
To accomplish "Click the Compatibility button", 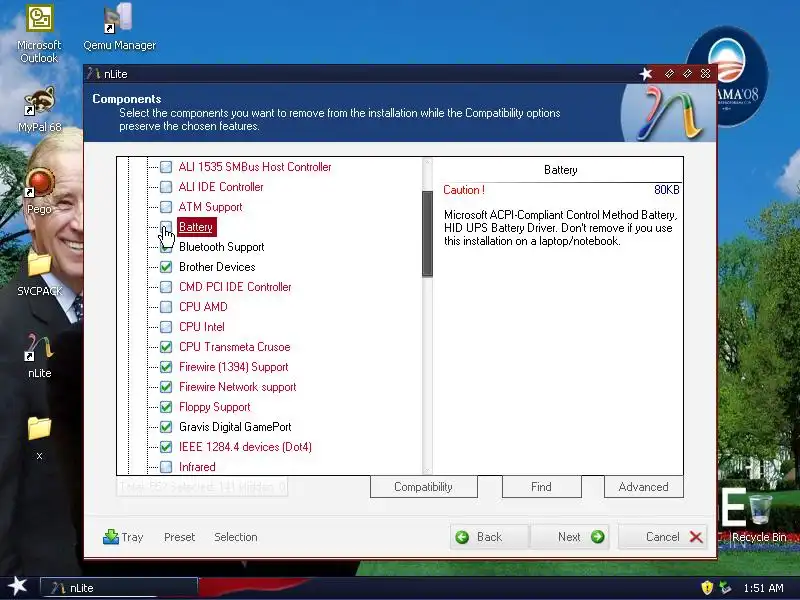I will point(423,487).
